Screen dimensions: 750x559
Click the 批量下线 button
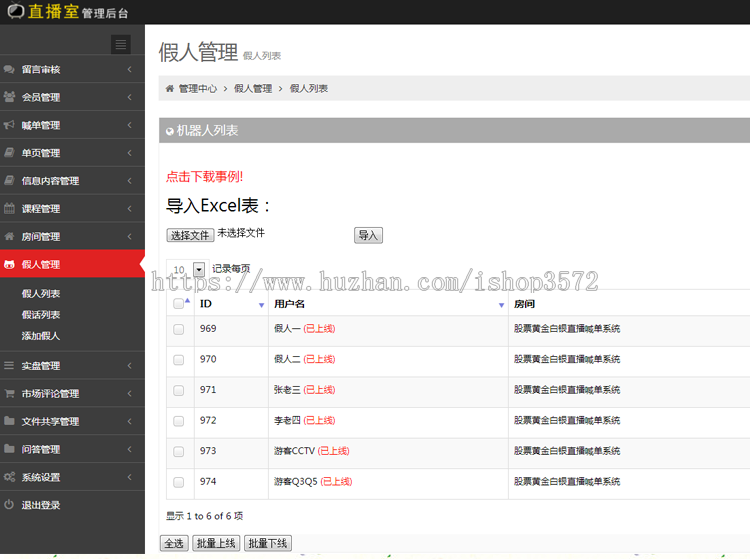coord(267,543)
